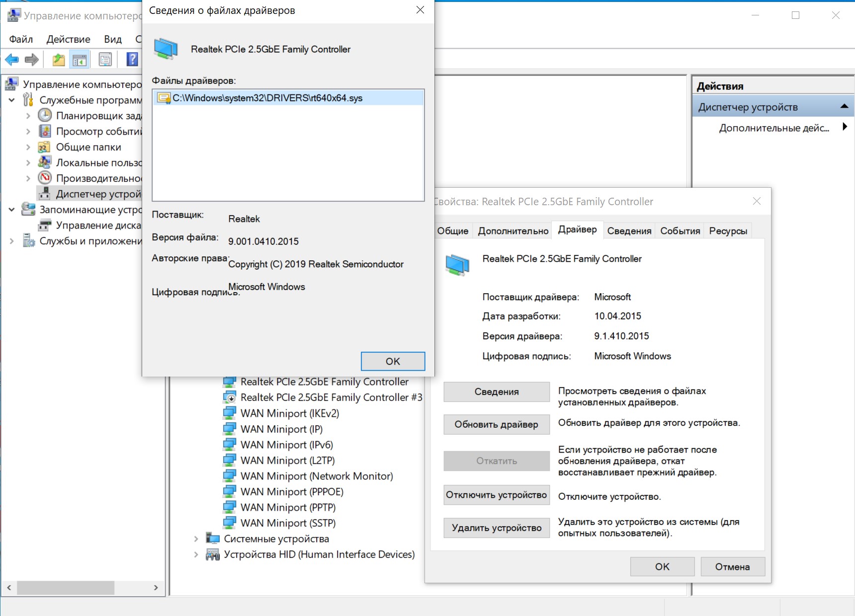This screenshot has height=616, width=855.
Task: Collapse the Запоминающие устройства node
Action: pos(11,210)
